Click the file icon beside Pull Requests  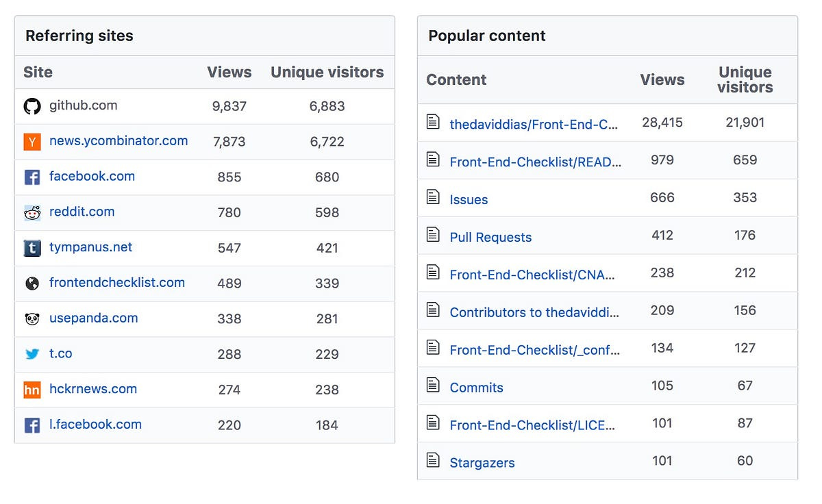point(433,235)
